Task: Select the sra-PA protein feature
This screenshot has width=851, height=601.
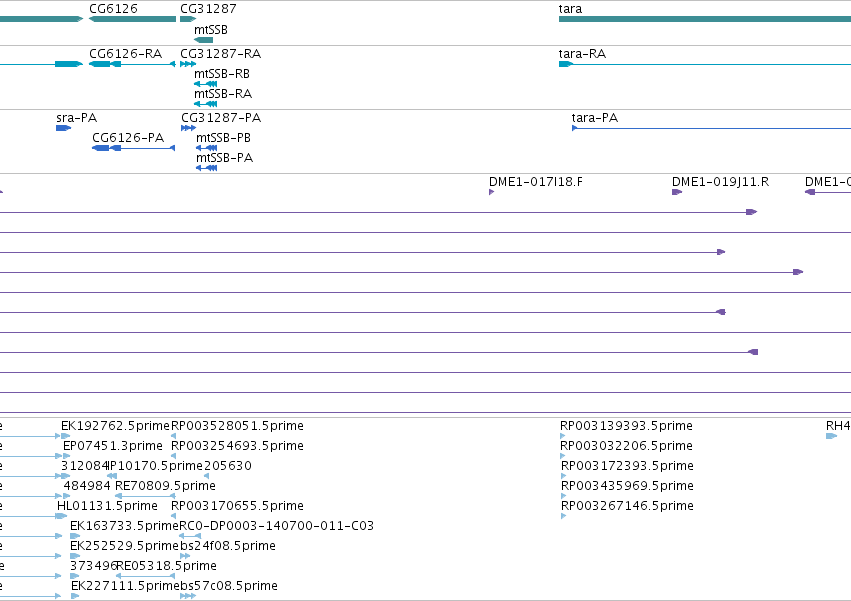Action: pos(63,128)
